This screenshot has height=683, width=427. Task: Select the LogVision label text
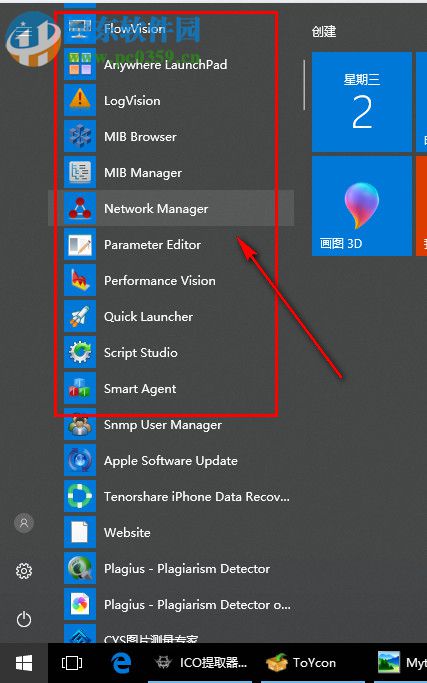pyautogui.click(x=132, y=101)
